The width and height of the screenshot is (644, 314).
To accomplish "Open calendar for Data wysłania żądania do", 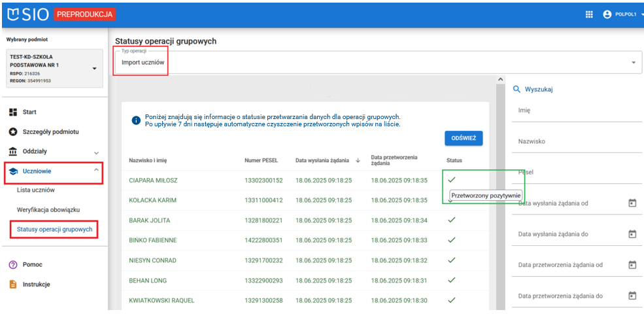I will click(x=632, y=234).
